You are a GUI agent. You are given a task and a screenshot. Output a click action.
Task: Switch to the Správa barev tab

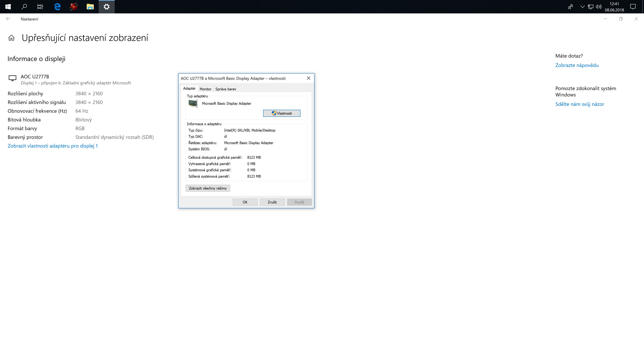[226, 89]
